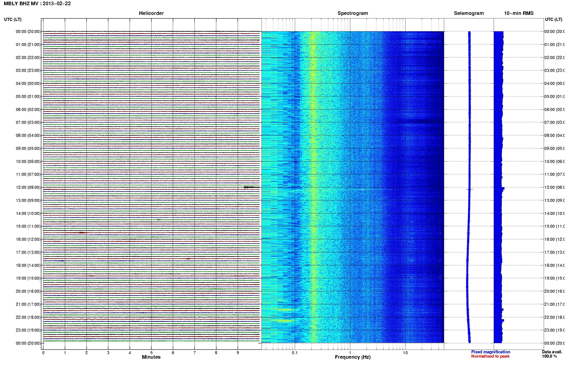
Task: Click the left 06:00 (02:00) time label
Action: pyautogui.click(x=28, y=109)
